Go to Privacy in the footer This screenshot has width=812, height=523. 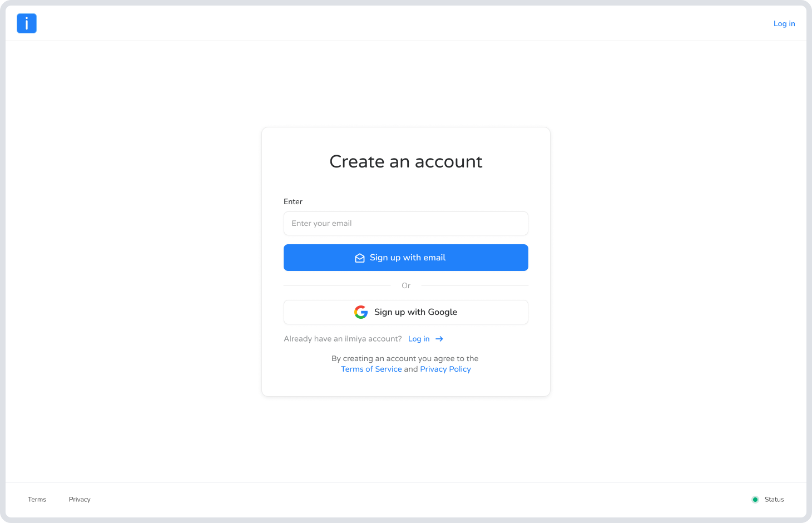(x=80, y=500)
